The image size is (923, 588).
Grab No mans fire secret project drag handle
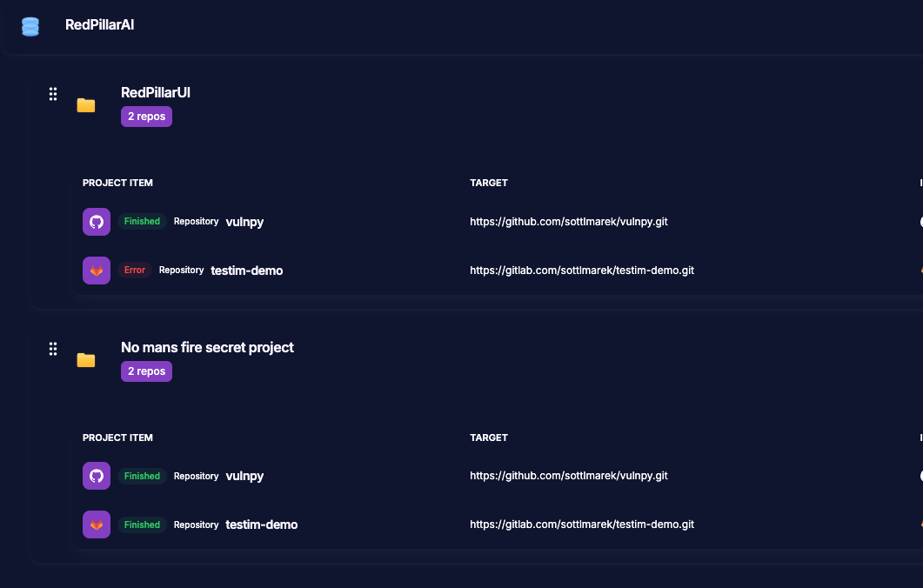(53, 349)
